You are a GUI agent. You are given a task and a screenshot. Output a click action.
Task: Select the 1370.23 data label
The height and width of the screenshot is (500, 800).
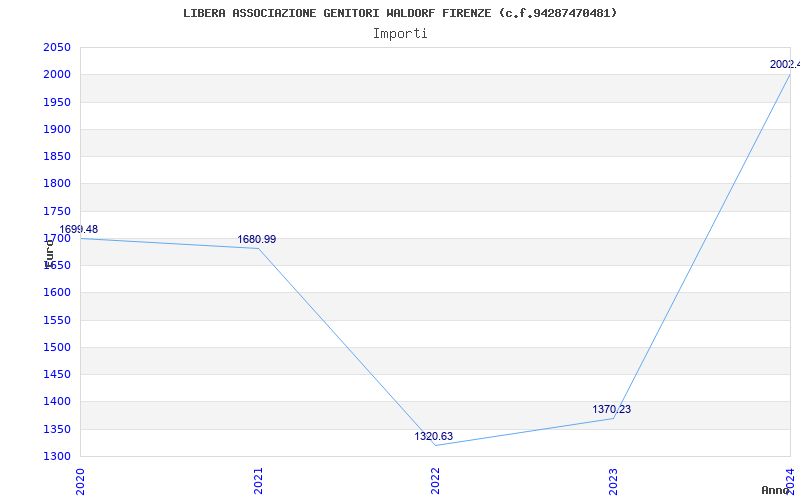612,409
